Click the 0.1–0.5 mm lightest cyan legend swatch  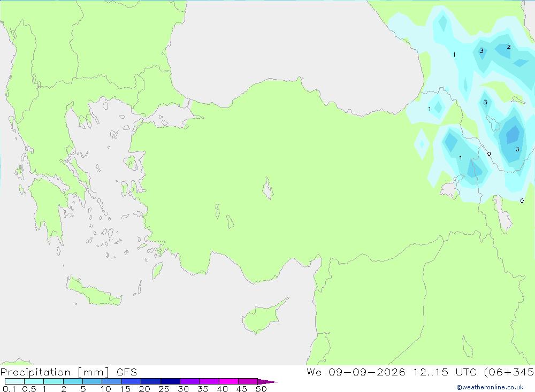coord(14,381)
